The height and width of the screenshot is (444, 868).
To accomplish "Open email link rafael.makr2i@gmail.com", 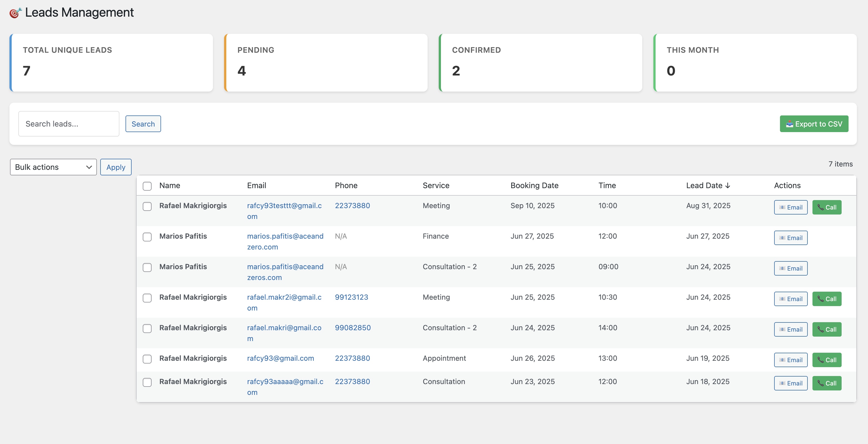I will tap(284, 302).
